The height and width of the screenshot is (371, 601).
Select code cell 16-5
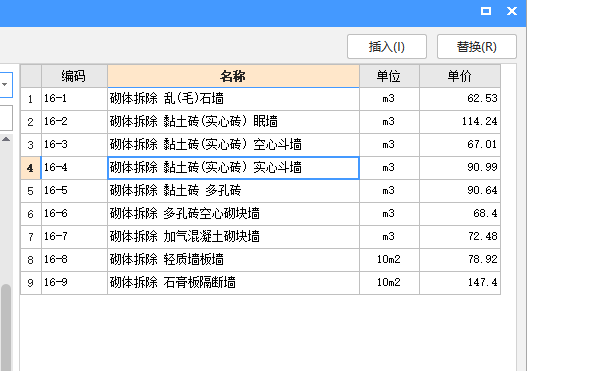pyautogui.click(x=74, y=191)
